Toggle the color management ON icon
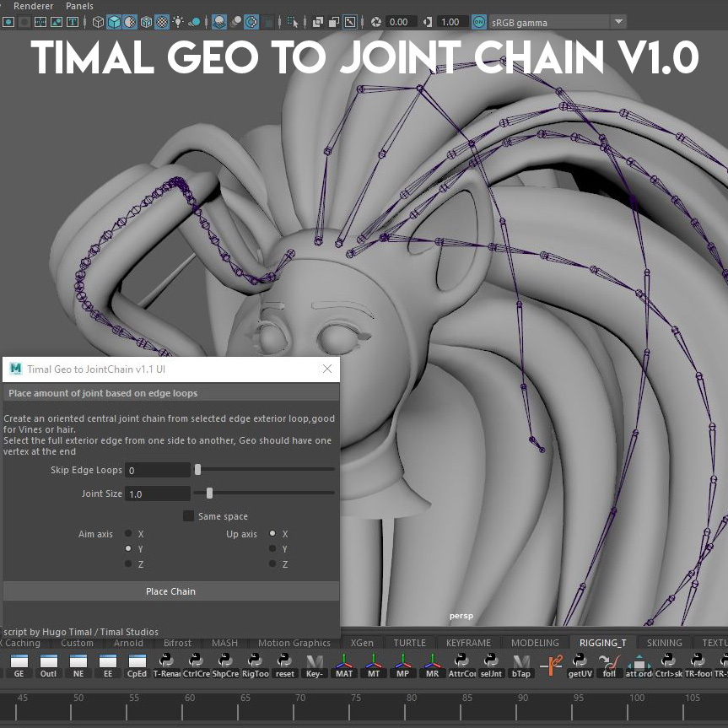Image resolution: width=728 pixels, height=728 pixels. [x=478, y=22]
